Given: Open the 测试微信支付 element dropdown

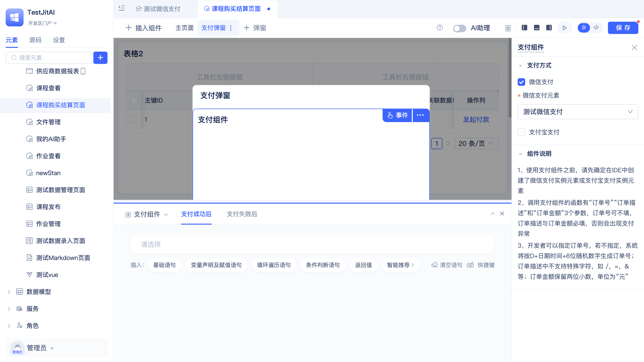Looking at the screenshot, I should point(578,112).
